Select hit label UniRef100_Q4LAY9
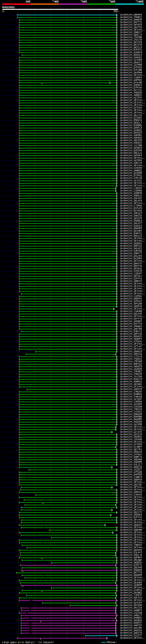 coord(131,201)
